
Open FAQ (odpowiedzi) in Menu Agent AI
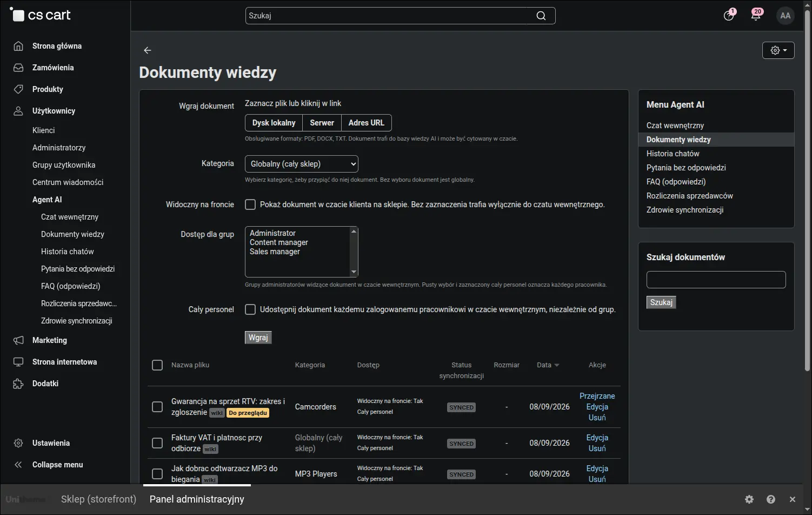(676, 182)
